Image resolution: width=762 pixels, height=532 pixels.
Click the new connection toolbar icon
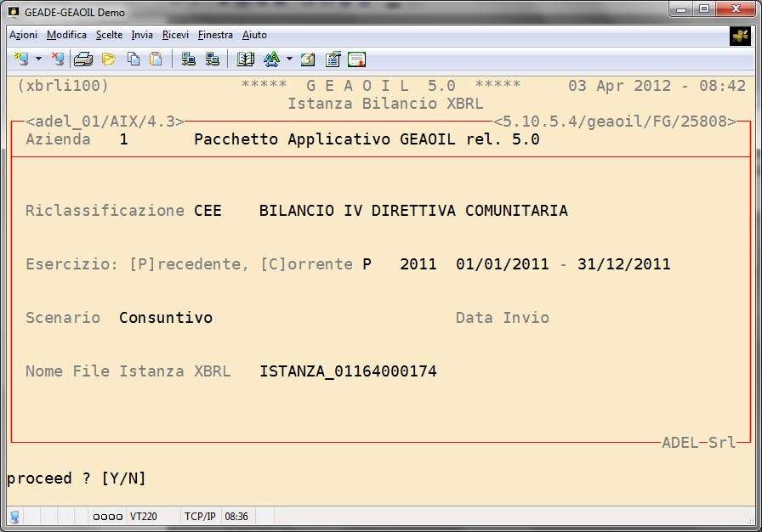click(x=21, y=59)
